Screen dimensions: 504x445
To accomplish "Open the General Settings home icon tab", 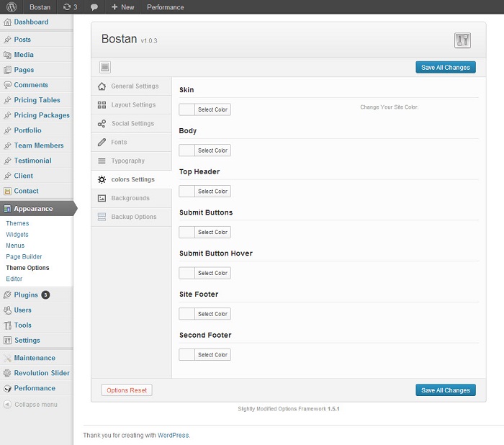I will 131,86.
